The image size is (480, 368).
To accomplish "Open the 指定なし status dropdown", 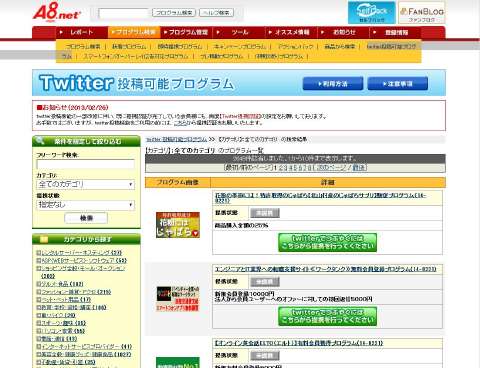I will point(86,205).
